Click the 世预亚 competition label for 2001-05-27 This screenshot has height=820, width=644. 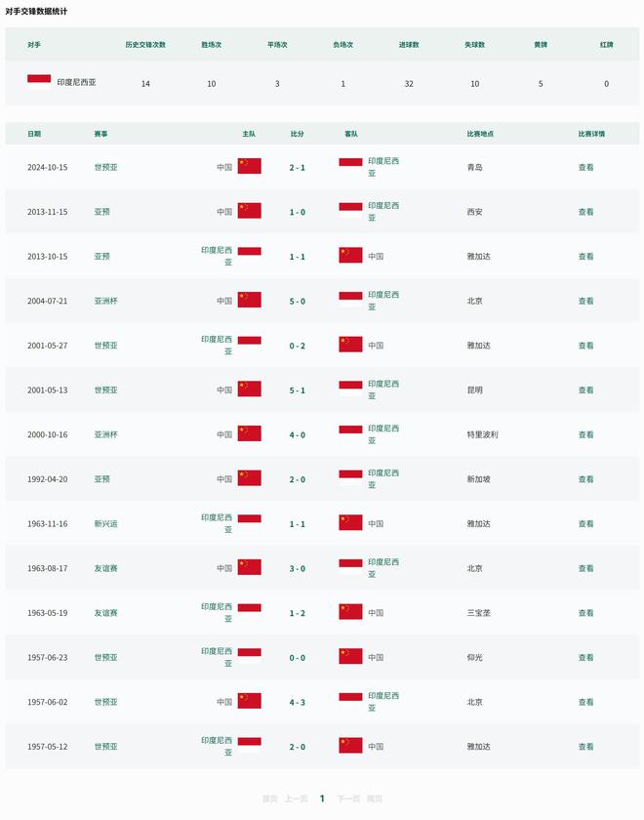[105, 345]
